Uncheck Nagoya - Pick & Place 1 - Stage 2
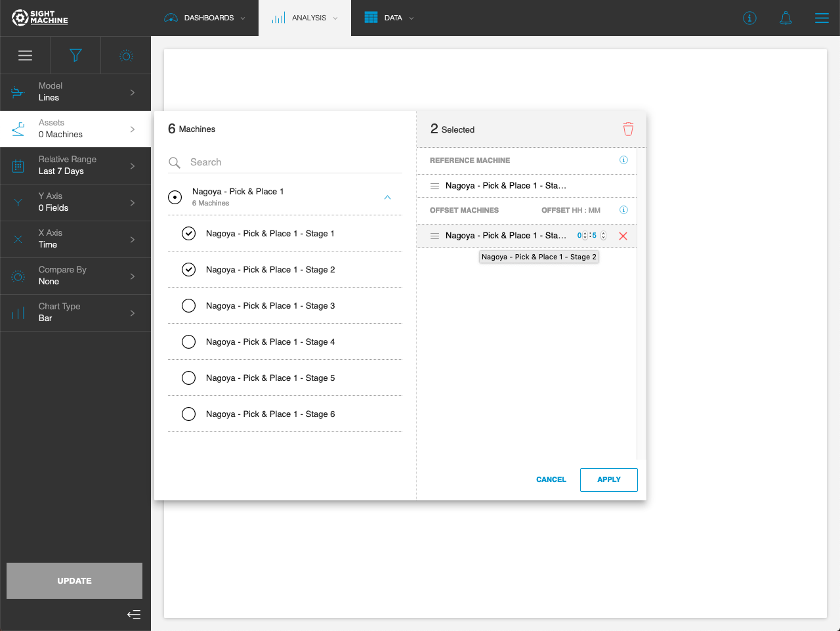The height and width of the screenshot is (631, 840). 189,269
